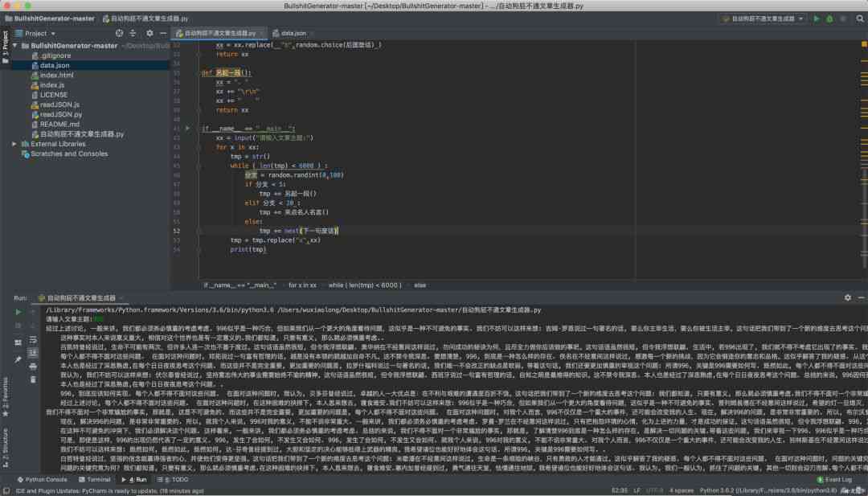Click the LF line separator selector
The image size is (868, 496).
click(637, 490)
